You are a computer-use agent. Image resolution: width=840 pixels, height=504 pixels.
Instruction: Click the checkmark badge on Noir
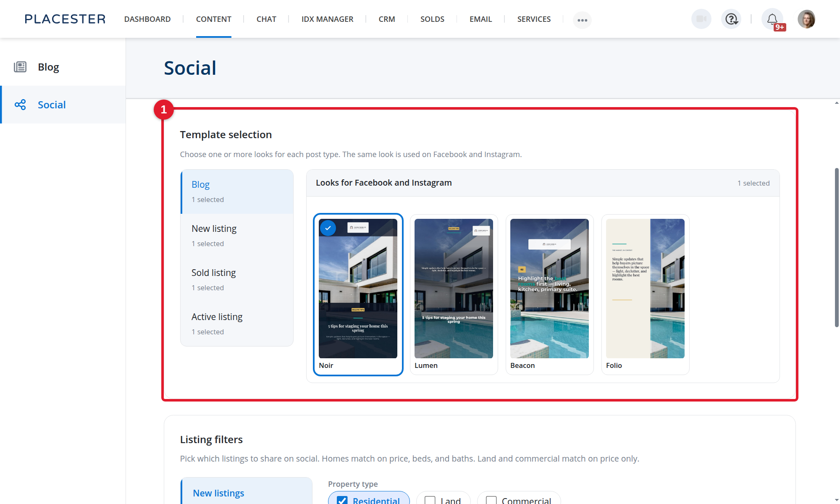click(x=328, y=228)
